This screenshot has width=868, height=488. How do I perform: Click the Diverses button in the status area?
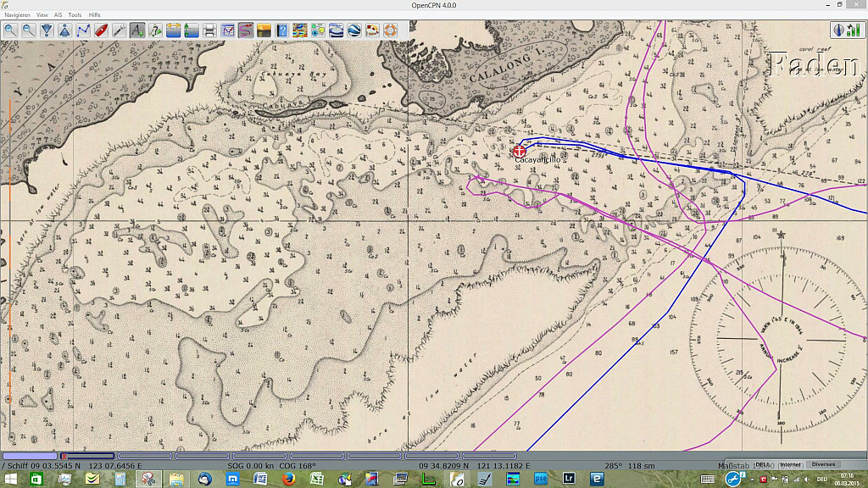pos(822,464)
